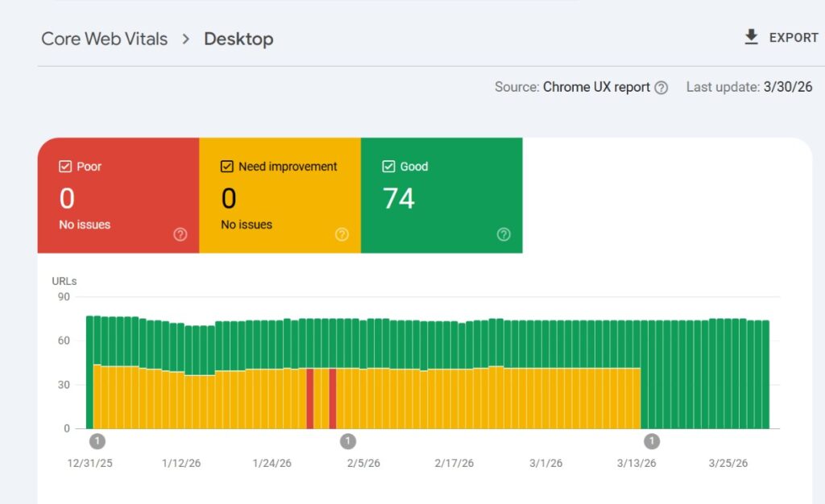The height and width of the screenshot is (504, 825).
Task: Click the first red Poor bar in chart
Action: pyautogui.click(x=309, y=399)
